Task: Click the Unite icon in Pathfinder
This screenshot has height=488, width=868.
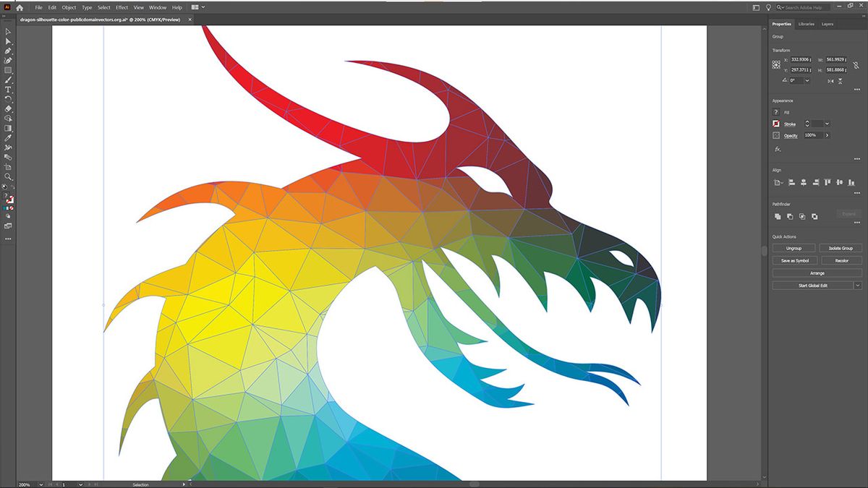Action: tap(778, 216)
